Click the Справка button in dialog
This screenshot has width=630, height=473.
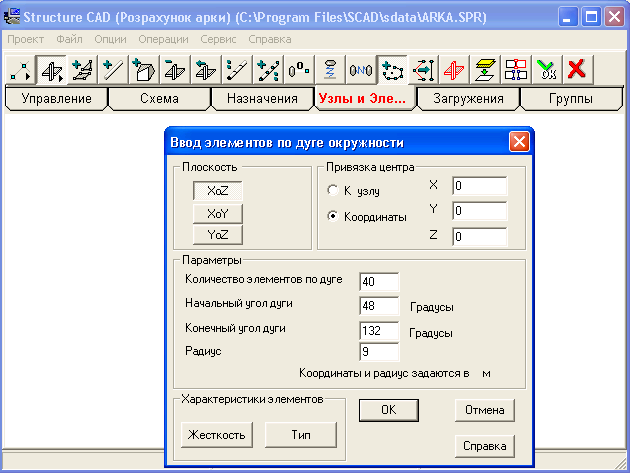[485, 446]
